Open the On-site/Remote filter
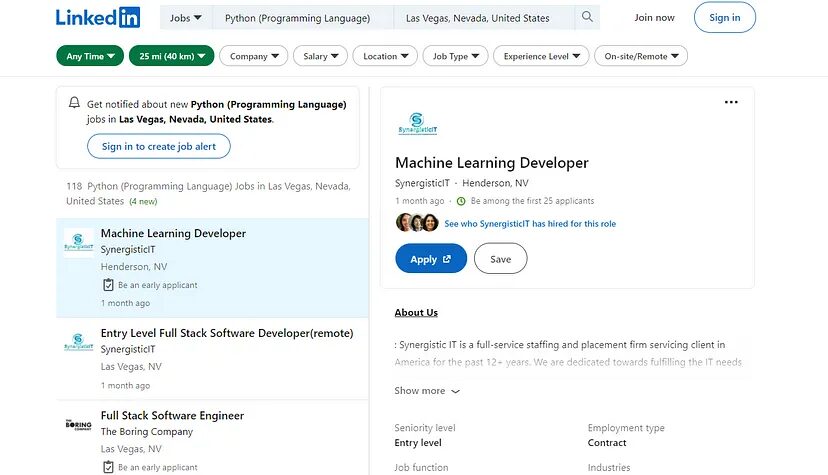 pos(640,56)
